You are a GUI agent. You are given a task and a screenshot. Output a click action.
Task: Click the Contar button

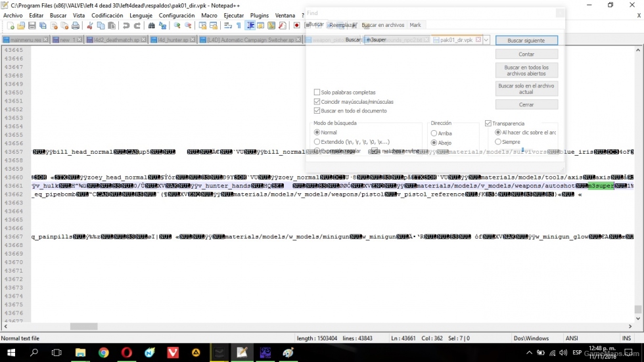click(526, 54)
